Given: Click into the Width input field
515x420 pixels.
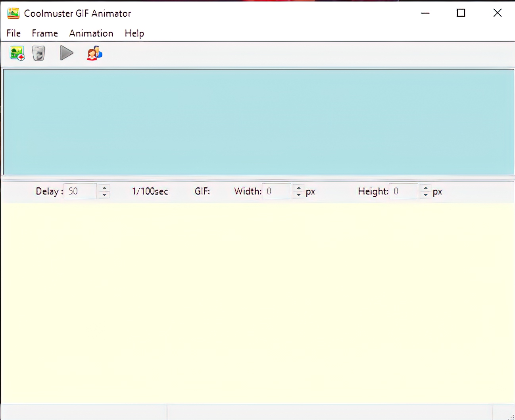Looking at the screenshot, I should [277, 191].
